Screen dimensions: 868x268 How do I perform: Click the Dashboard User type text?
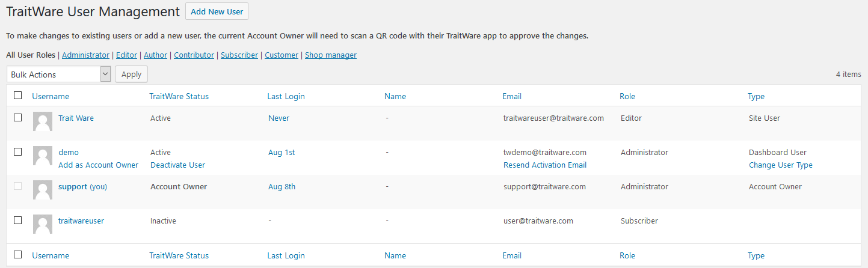pyautogui.click(x=778, y=153)
